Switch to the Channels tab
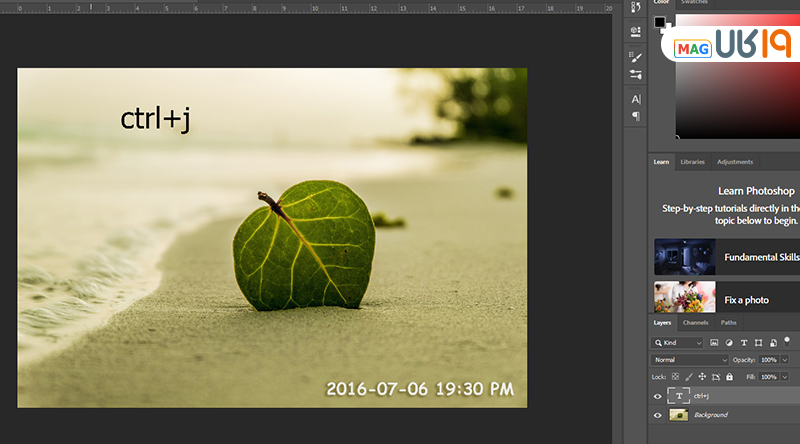The width and height of the screenshot is (800, 444). click(x=695, y=323)
